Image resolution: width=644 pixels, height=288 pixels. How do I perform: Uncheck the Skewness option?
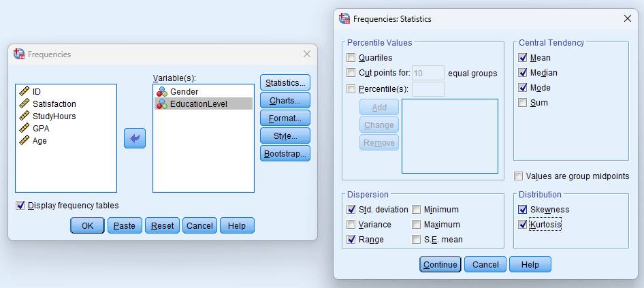[x=523, y=210]
